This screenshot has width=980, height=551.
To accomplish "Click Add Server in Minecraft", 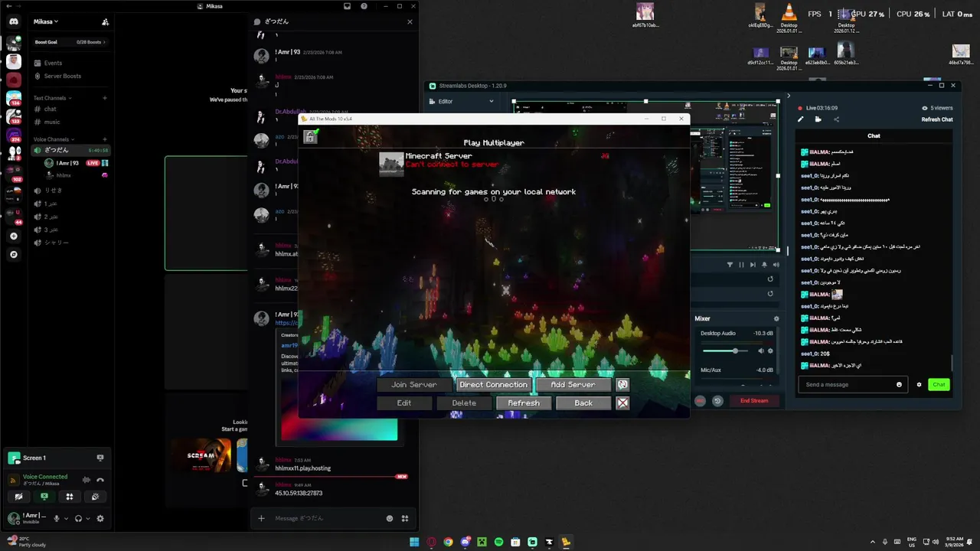I will tap(573, 384).
